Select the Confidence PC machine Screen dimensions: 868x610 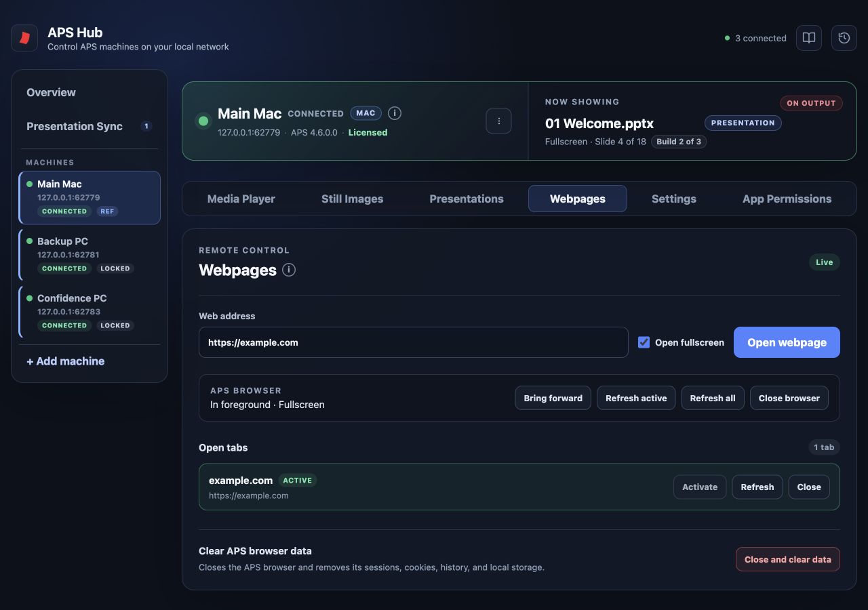pyautogui.click(x=90, y=312)
